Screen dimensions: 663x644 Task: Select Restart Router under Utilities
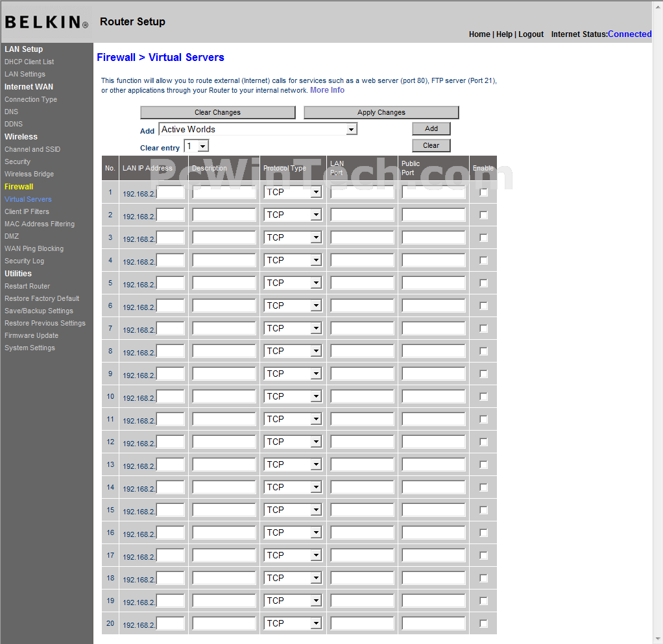[27, 286]
